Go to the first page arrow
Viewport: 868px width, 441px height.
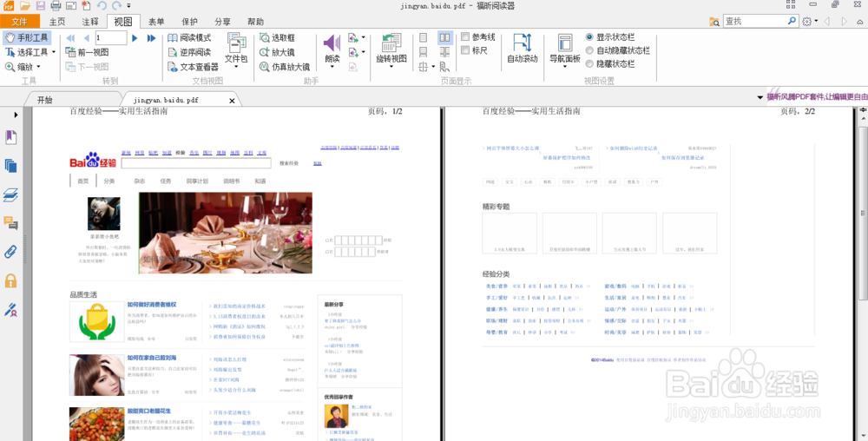click(70, 38)
